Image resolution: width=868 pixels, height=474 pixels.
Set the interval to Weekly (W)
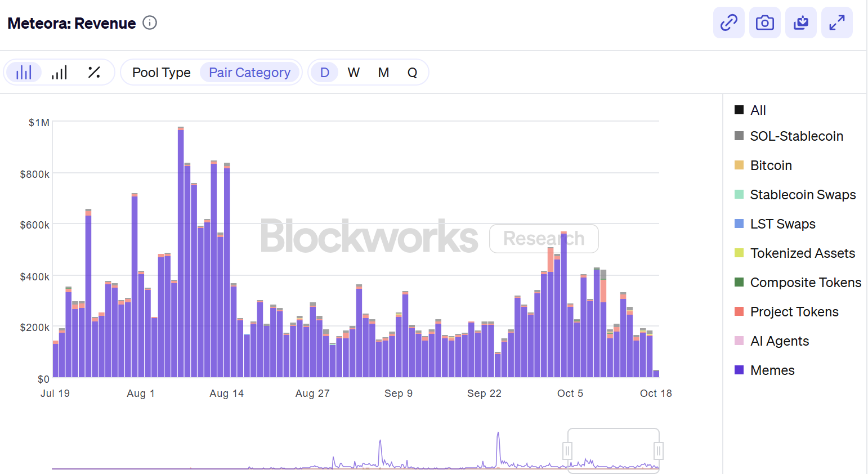pos(354,73)
